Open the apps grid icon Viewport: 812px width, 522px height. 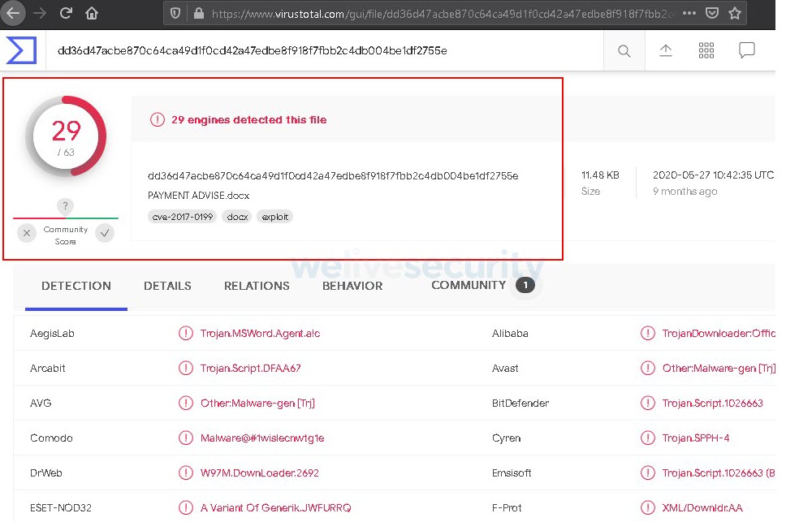(x=706, y=50)
